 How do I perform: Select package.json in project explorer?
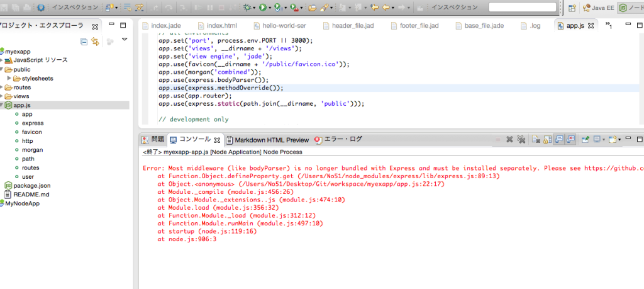point(31,186)
